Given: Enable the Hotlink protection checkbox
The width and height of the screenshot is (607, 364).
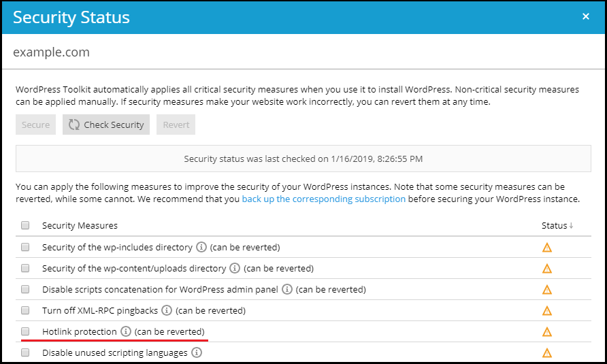Looking at the screenshot, I should click(x=25, y=331).
